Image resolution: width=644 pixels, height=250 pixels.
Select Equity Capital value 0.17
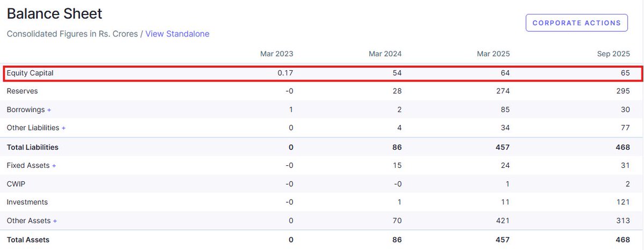point(286,72)
